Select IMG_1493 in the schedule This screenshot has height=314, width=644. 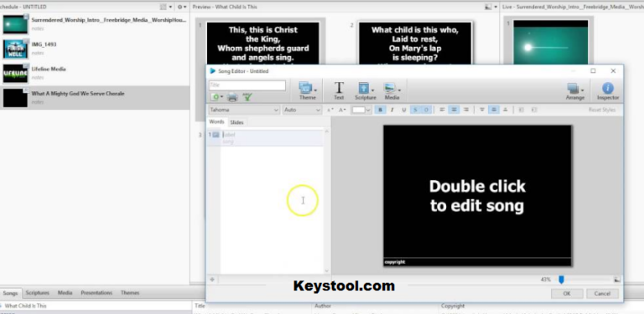click(x=96, y=49)
